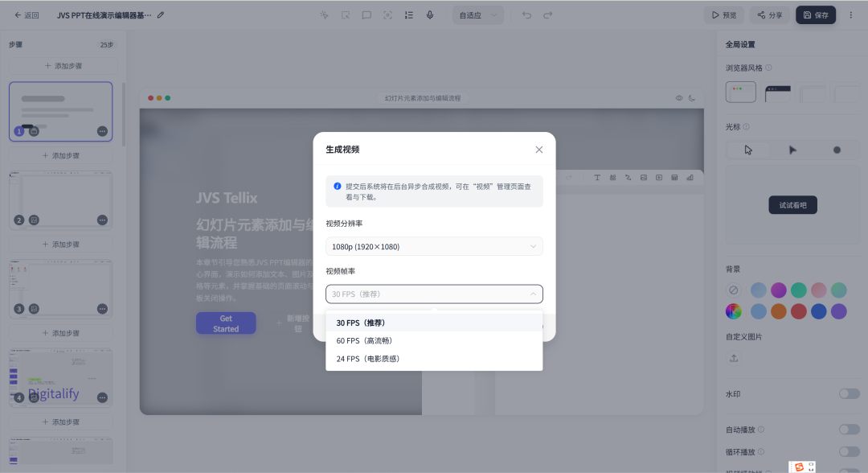Select the region selection tool icon
Screen dimensions: 868x473
click(x=346, y=15)
